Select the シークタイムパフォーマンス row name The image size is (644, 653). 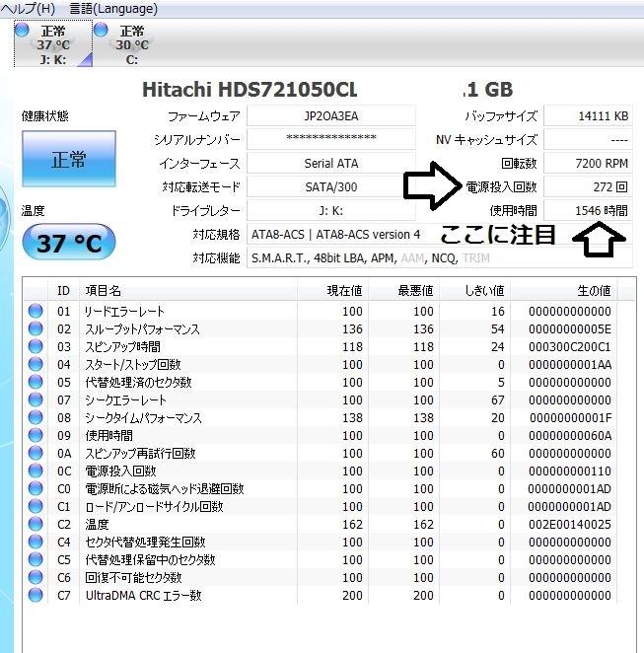coord(143,417)
